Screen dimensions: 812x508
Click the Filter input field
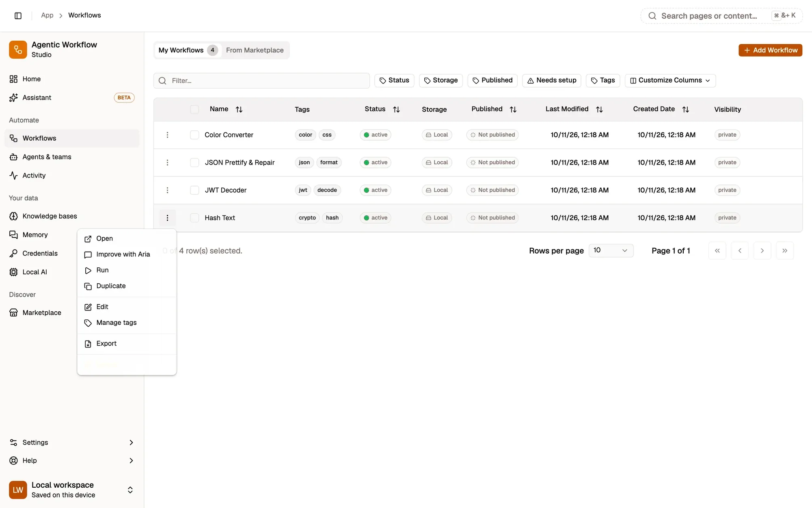coord(261,81)
